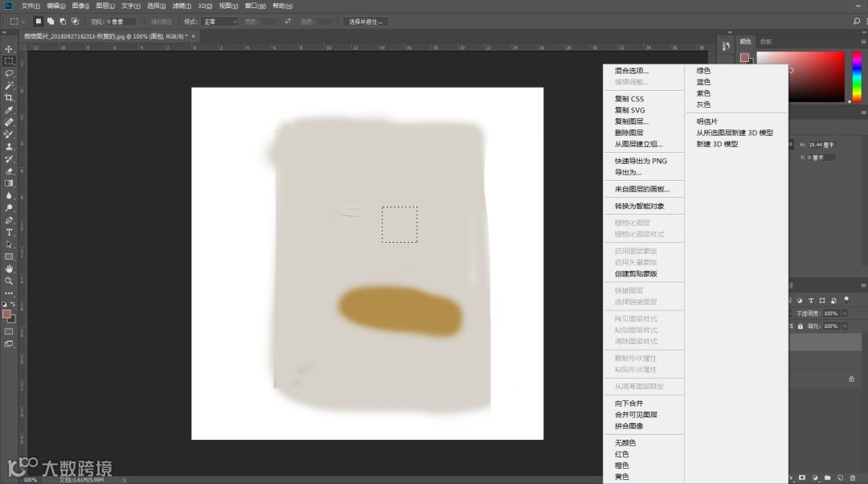
Task: Enable Add to Selection mode
Action: 51,22
